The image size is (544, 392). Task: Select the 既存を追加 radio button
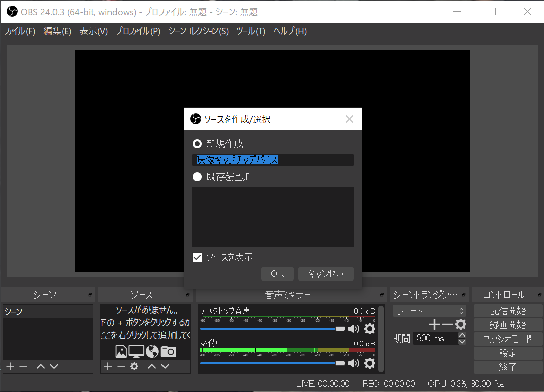[x=197, y=177]
